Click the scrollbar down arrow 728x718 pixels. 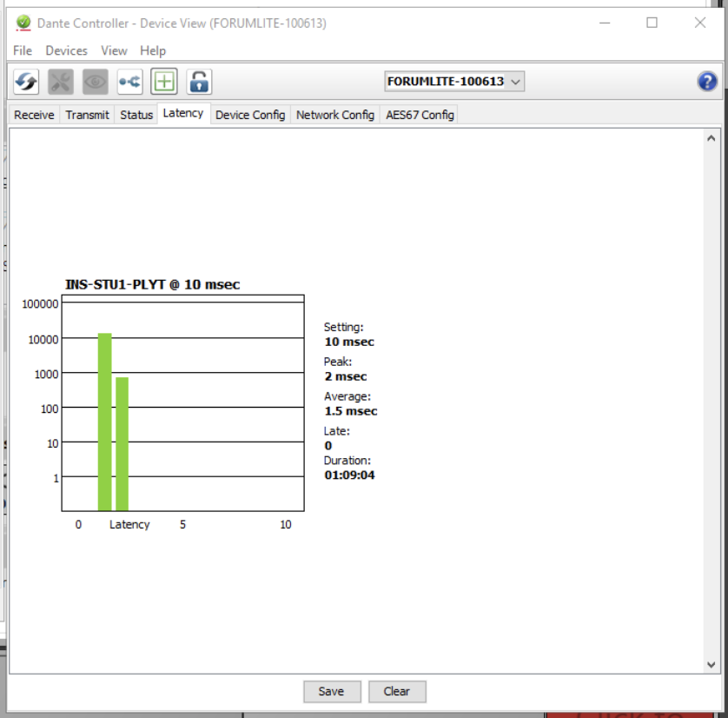711,665
